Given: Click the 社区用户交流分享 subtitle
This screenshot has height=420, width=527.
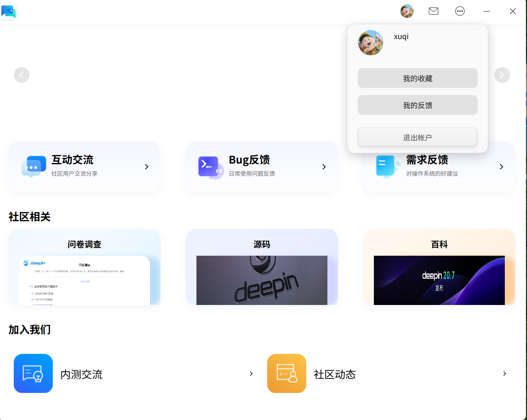Looking at the screenshot, I should (74, 174).
